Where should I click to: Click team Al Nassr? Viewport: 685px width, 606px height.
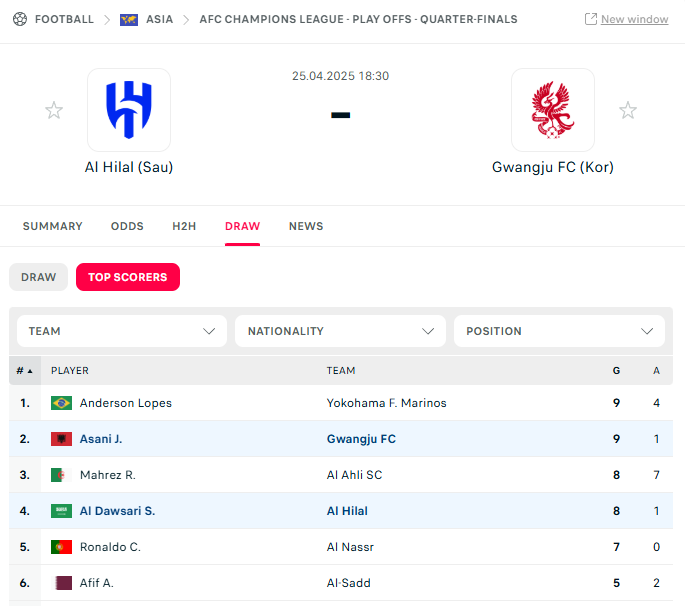click(350, 547)
